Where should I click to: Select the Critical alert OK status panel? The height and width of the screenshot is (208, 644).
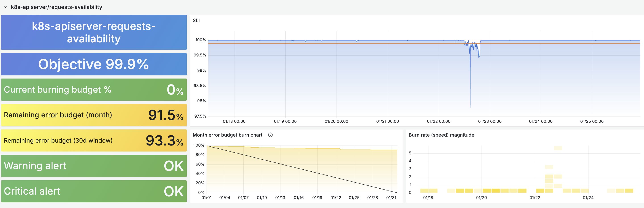(94, 191)
